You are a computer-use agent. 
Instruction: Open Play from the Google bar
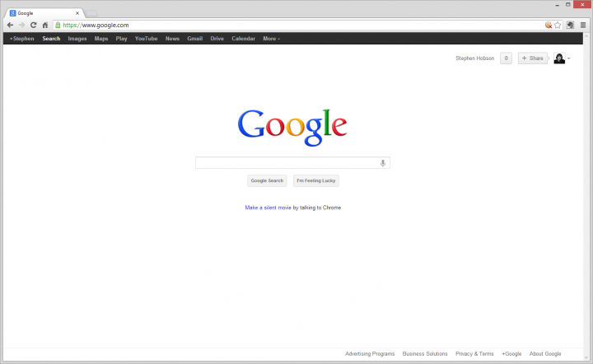coord(121,39)
